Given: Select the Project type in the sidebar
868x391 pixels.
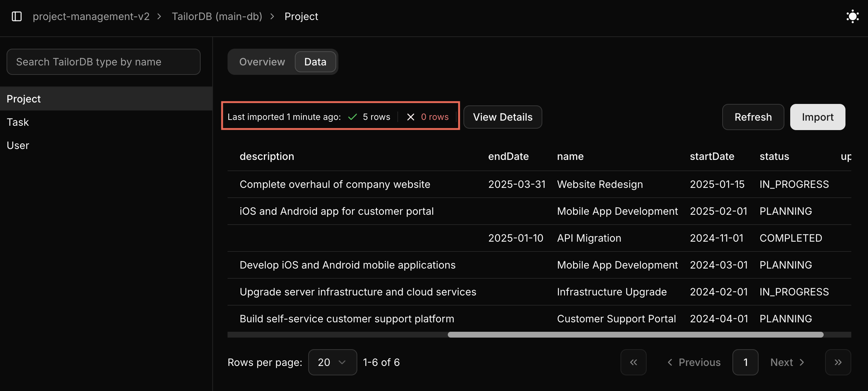Looking at the screenshot, I should (23, 98).
